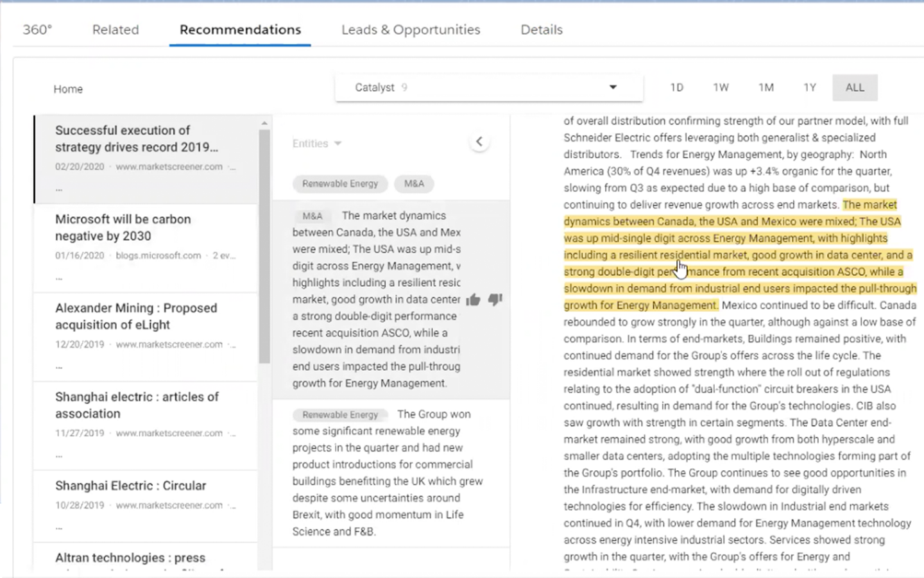Click the highlighted market dynamics passage

[740, 255]
